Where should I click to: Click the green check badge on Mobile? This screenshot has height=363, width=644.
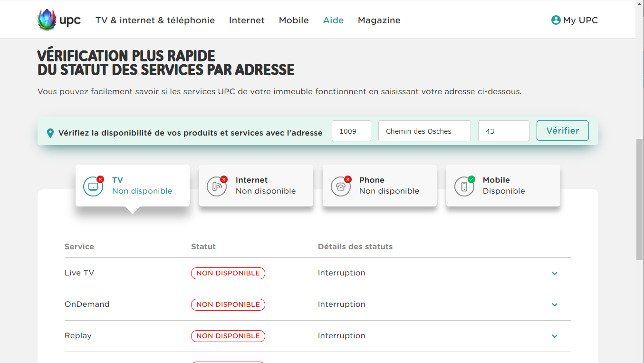(x=471, y=179)
